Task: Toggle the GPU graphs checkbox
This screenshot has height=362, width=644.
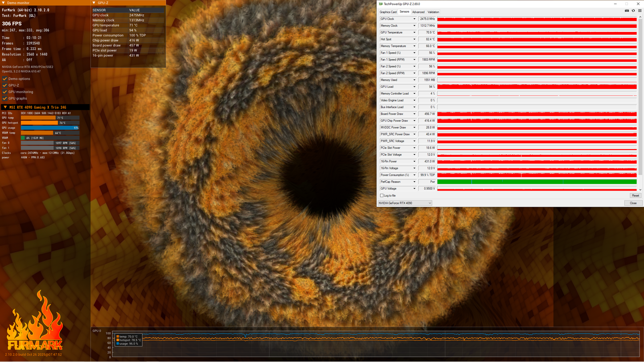Action: (x=5, y=98)
